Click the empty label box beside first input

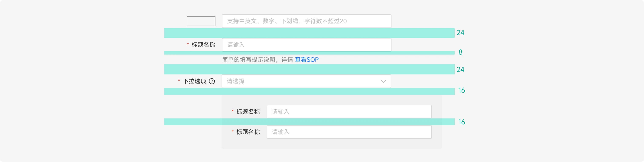point(201,21)
